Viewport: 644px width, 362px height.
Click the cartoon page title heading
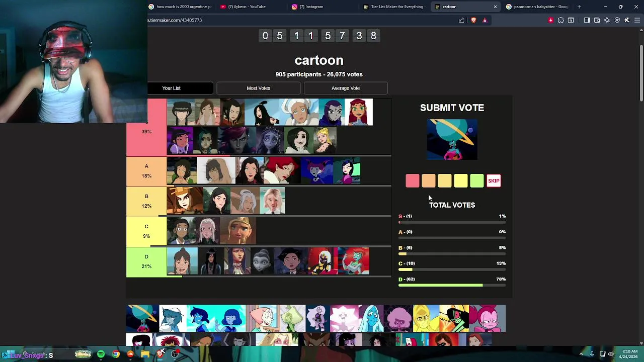(x=319, y=60)
